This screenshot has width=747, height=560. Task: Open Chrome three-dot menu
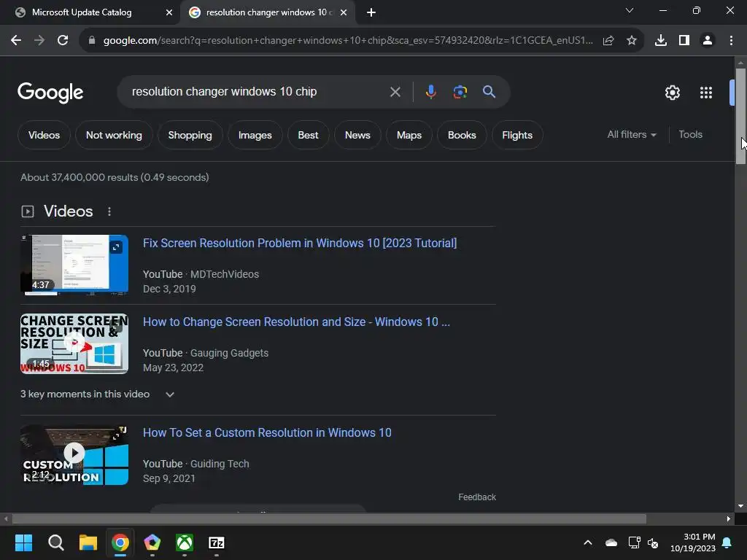pos(731,41)
